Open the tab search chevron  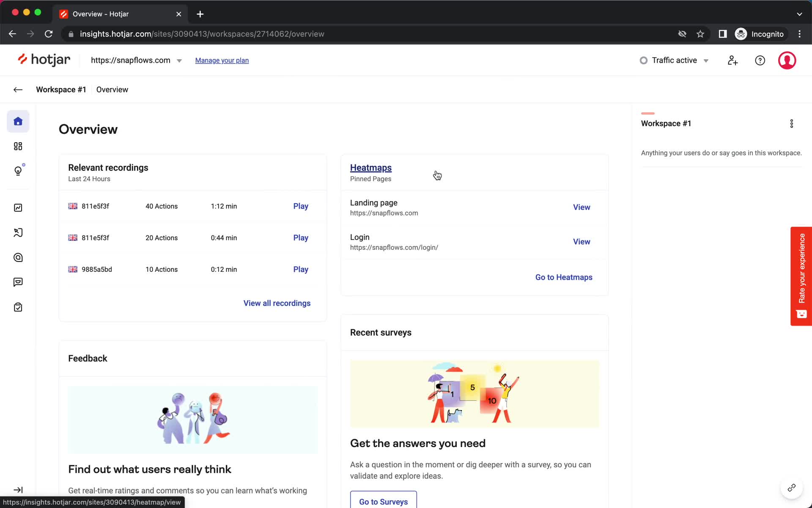tap(799, 14)
